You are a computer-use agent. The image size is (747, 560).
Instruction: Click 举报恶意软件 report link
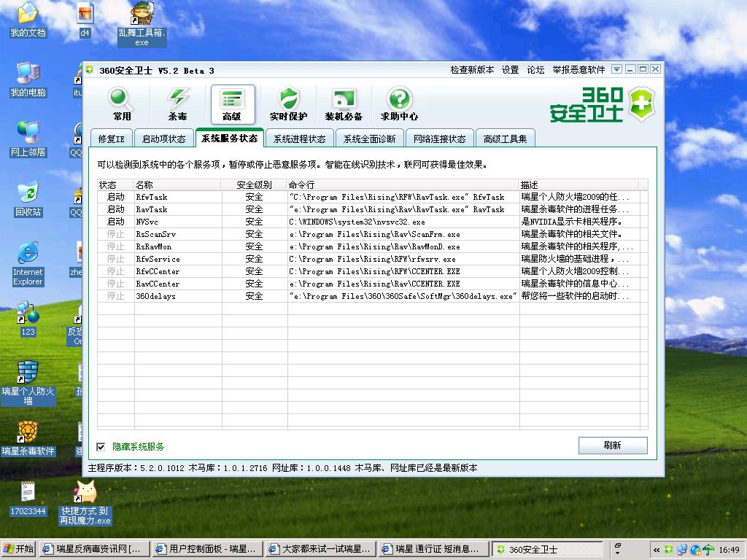(x=578, y=69)
